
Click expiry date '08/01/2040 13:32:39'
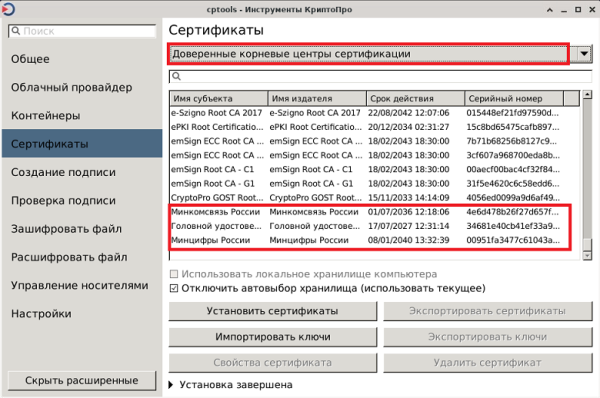point(409,240)
